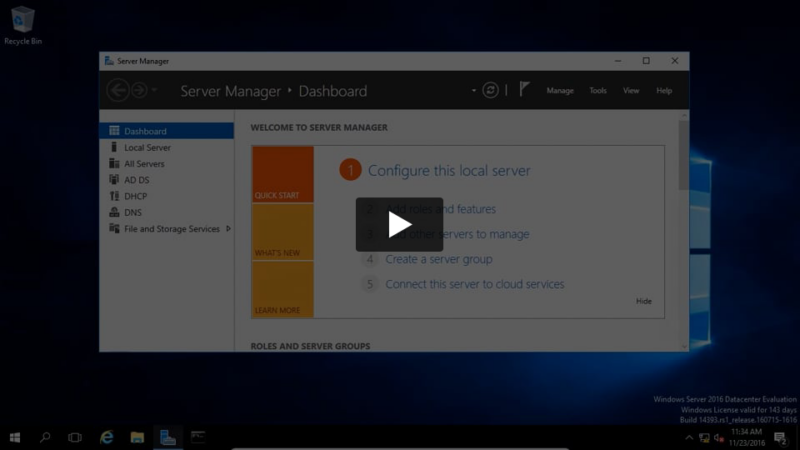Expand File and Storage Services arrow
The image size is (800, 450).
[228, 229]
